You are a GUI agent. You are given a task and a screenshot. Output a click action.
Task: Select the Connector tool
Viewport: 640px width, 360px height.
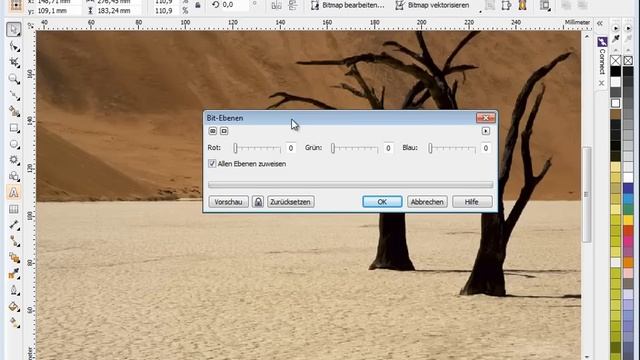tap(14, 241)
